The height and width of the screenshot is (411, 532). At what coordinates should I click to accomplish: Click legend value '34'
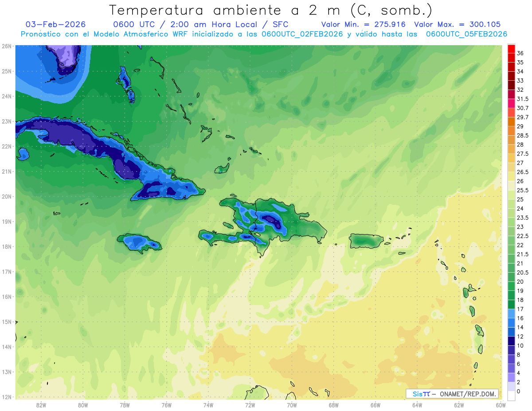(520, 71)
